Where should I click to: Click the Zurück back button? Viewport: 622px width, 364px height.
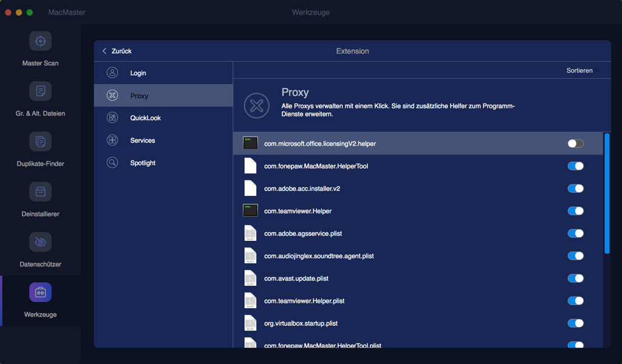tap(117, 51)
